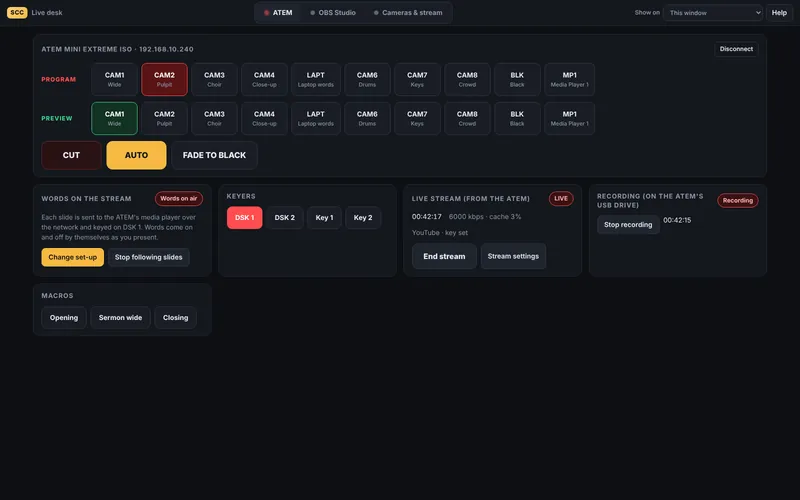This screenshot has height=500, width=800.
Task: Click the Recording status badge
Action: pyautogui.click(x=738, y=201)
